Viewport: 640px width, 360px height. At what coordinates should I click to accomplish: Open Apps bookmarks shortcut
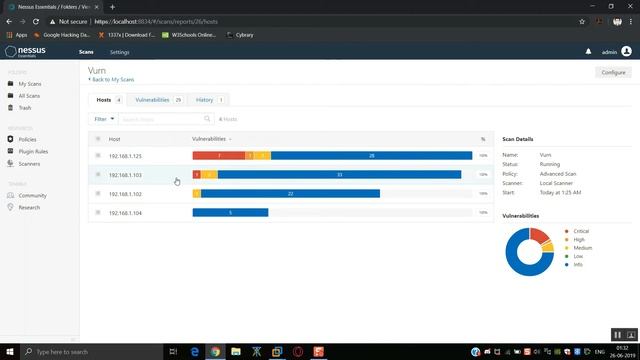[x=17, y=35]
